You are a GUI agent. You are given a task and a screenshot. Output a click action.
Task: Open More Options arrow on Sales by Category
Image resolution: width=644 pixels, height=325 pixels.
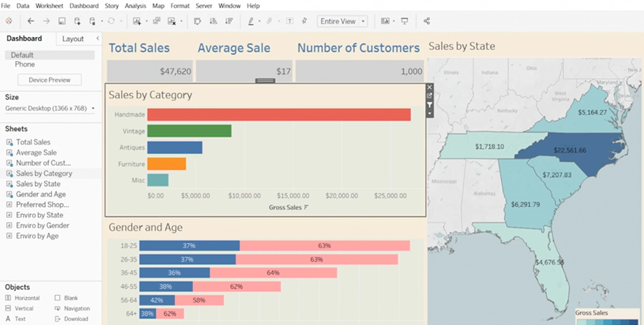coord(430,114)
